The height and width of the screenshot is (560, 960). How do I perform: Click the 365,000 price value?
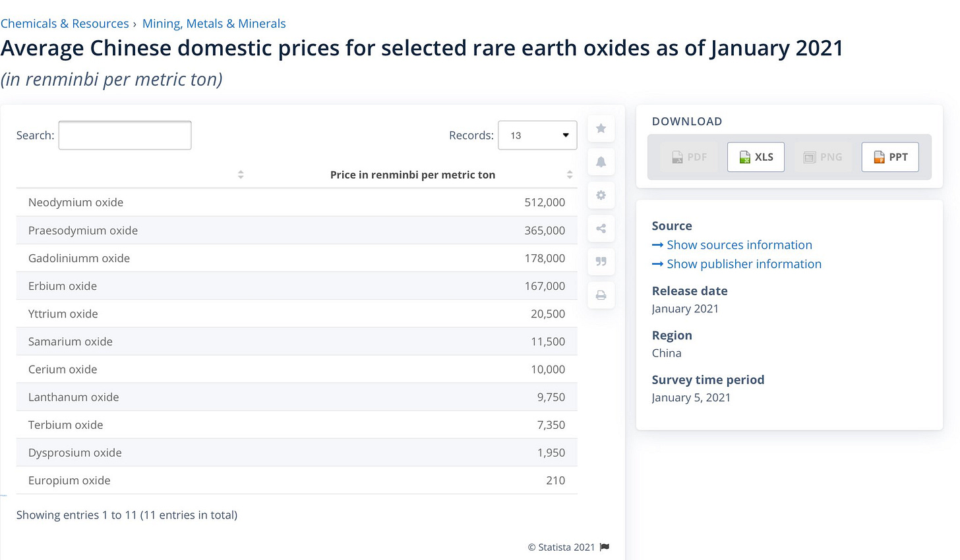click(x=545, y=231)
